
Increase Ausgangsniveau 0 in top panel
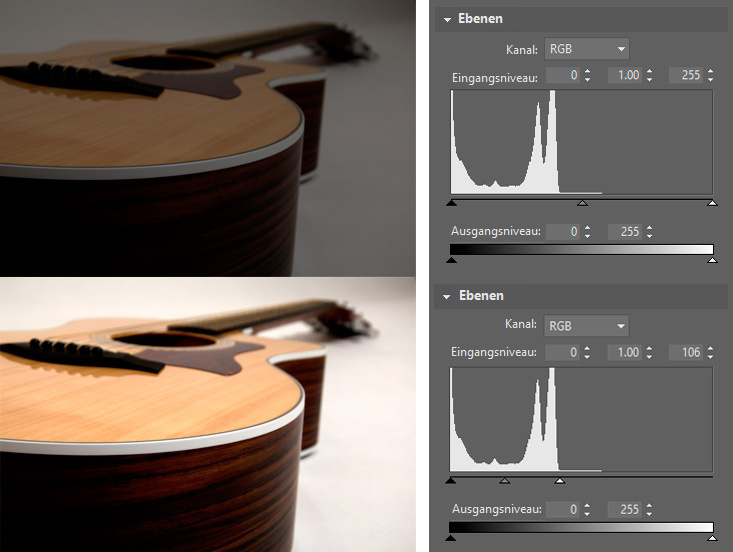[587, 228]
